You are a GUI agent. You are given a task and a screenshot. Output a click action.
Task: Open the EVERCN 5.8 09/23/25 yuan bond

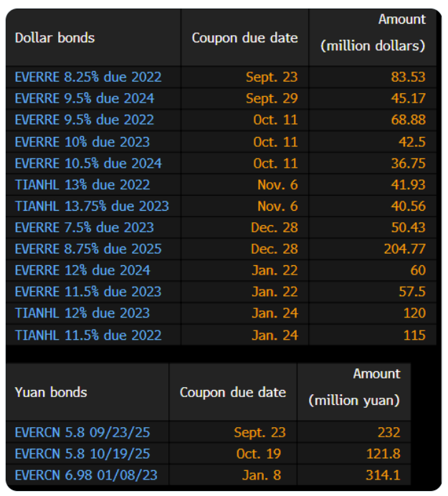pyautogui.click(x=82, y=432)
